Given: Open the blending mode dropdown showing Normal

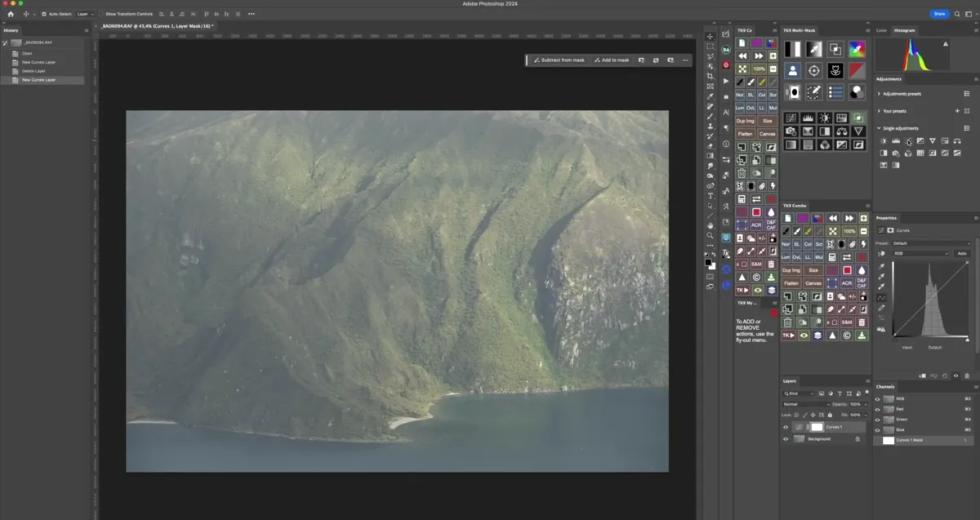Looking at the screenshot, I should coord(804,404).
